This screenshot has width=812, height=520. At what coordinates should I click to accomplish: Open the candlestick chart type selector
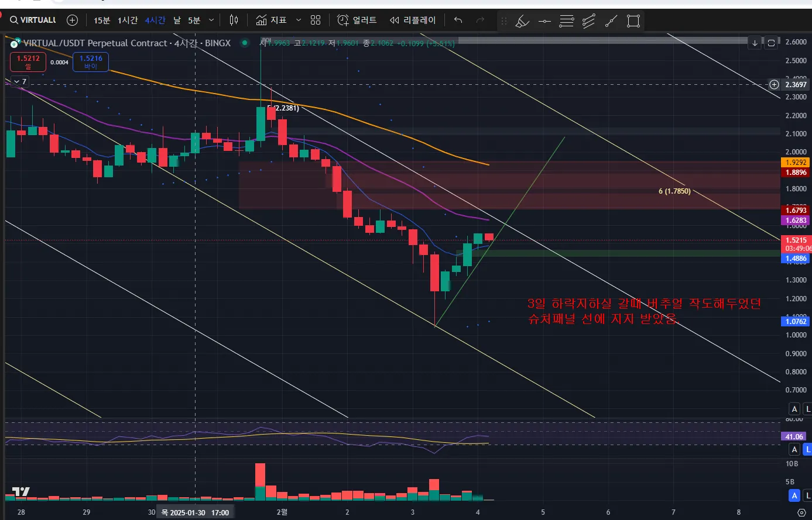[x=234, y=20]
